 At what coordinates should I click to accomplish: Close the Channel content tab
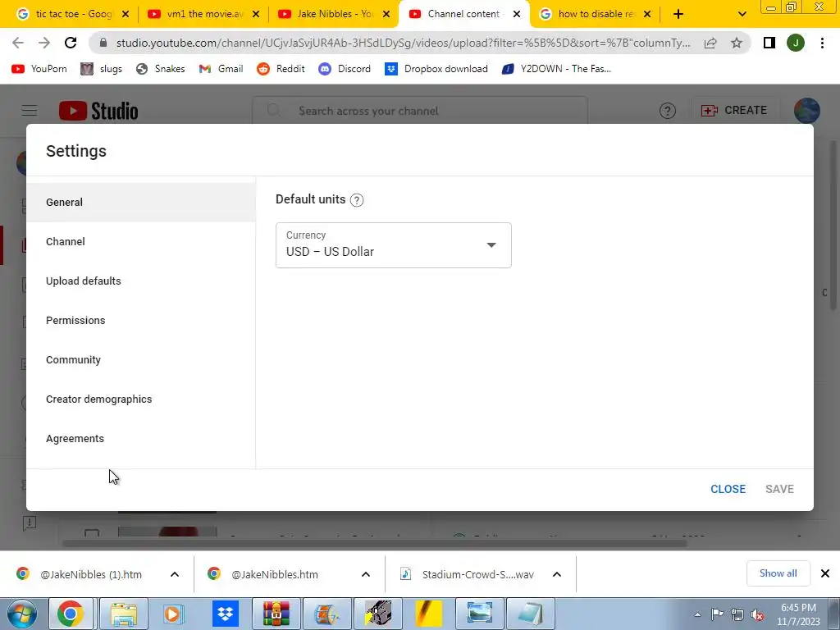tap(517, 14)
